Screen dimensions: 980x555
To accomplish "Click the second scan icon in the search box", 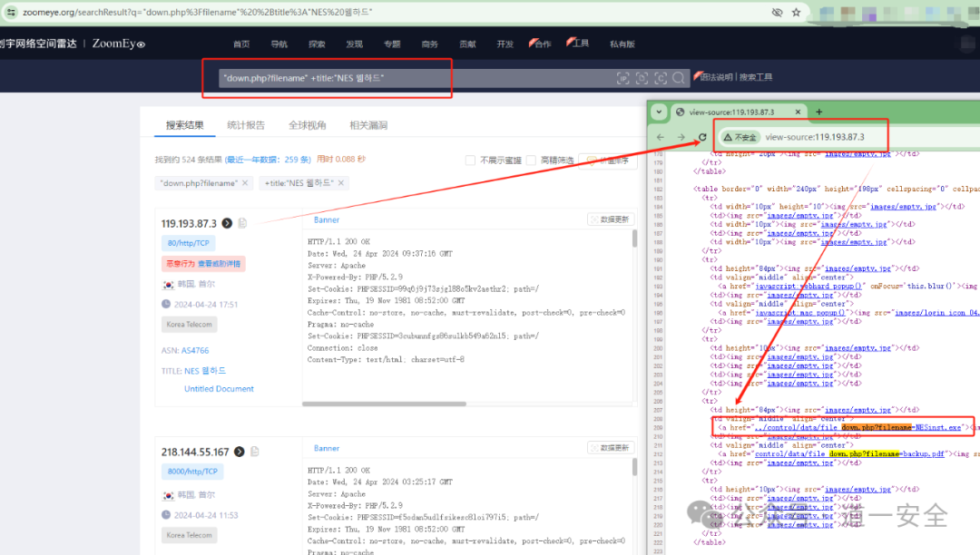I will coord(642,78).
